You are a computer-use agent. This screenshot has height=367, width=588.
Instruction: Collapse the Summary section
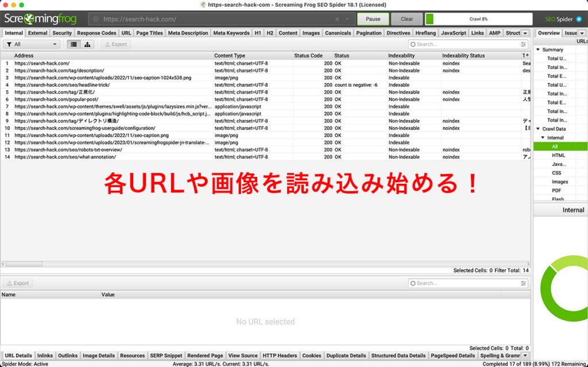coord(538,49)
